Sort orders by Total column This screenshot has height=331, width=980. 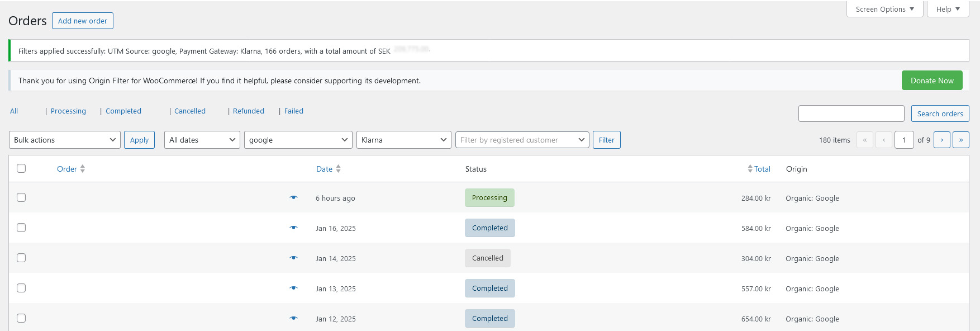(762, 169)
